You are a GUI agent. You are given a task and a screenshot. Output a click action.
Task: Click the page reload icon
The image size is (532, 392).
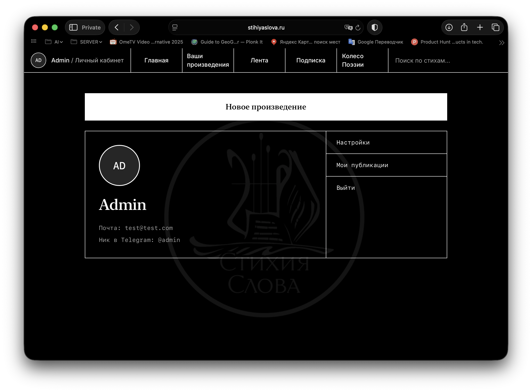point(358,28)
